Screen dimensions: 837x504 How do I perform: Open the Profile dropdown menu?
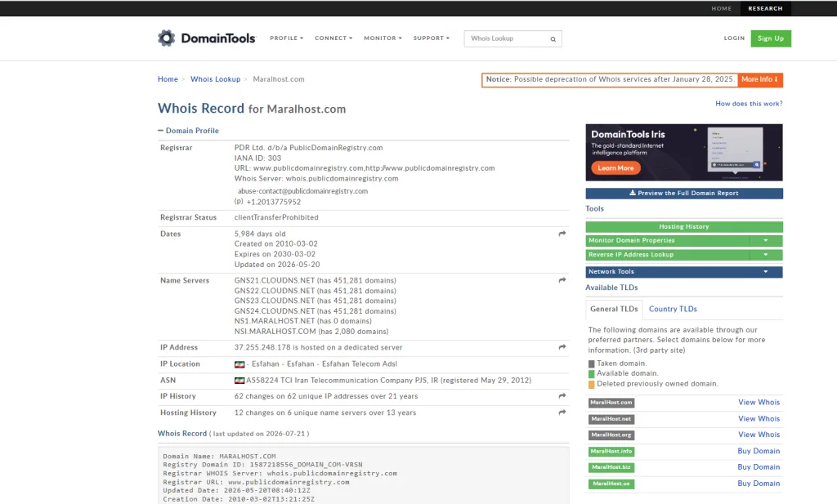tap(287, 38)
